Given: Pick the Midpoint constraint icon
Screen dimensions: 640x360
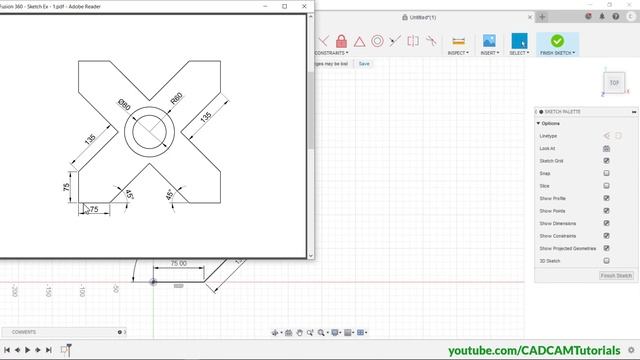Looking at the screenshot, I should point(395,41).
